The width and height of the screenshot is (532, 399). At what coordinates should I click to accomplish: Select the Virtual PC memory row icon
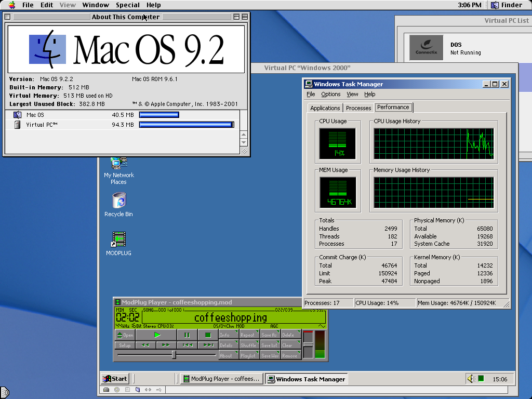pyautogui.click(x=17, y=125)
